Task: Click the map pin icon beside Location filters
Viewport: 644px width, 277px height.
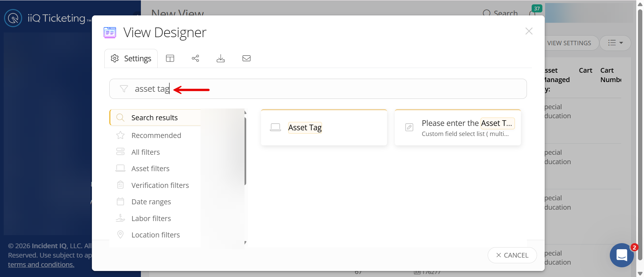Action: point(120,234)
